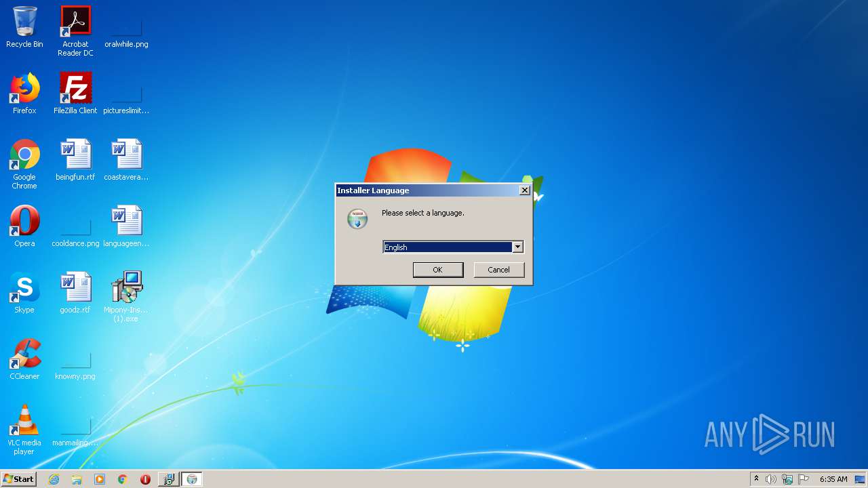Select the Acrobat Reader DC shortcut
868x488 pixels.
click(x=75, y=31)
